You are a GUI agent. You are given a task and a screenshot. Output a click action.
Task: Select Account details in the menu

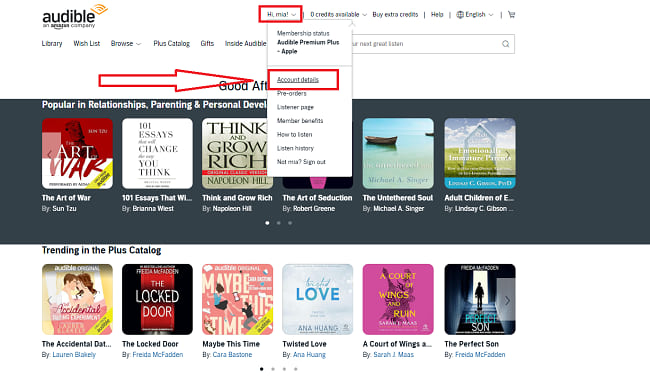click(x=298, y=80)
